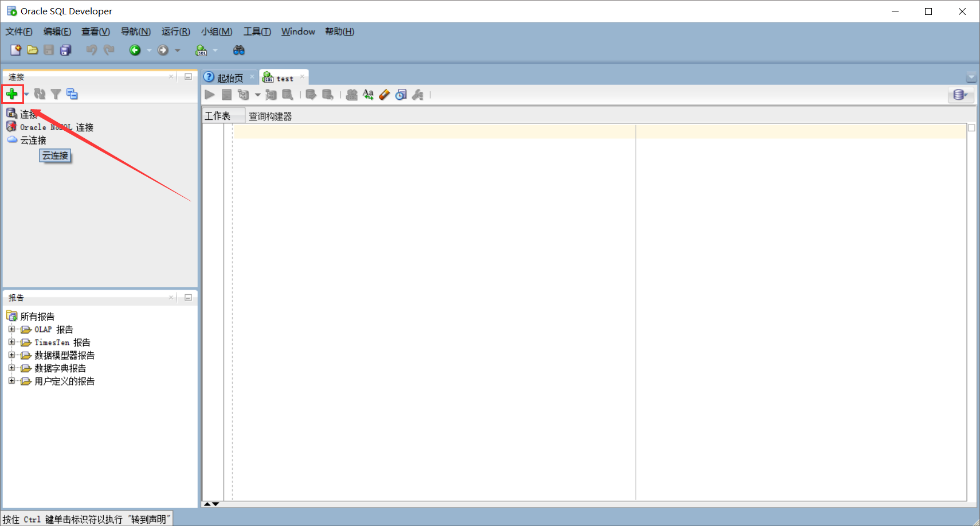Click the green plus New Connection icon

(12, 93)
